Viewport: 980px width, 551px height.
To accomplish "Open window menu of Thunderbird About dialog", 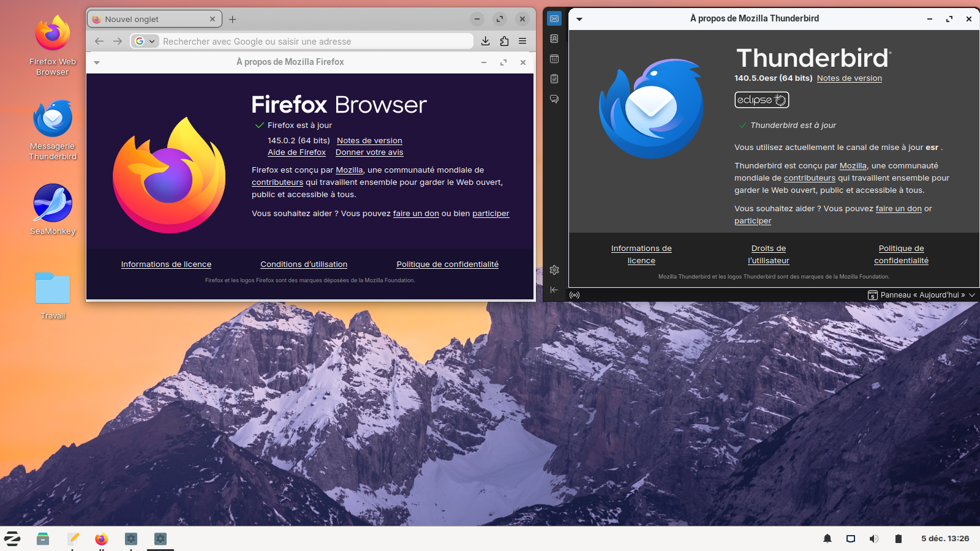I will point(579,19).
